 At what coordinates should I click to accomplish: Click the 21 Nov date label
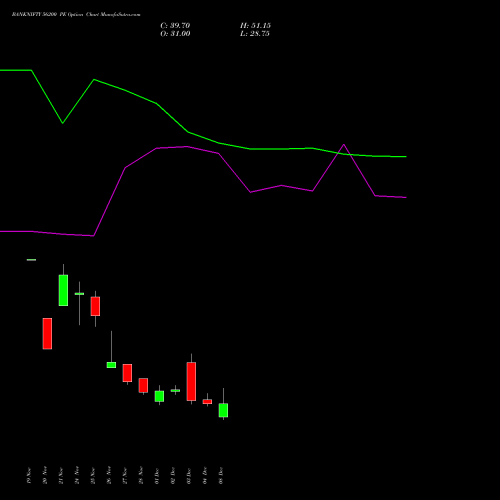[61, 476]
